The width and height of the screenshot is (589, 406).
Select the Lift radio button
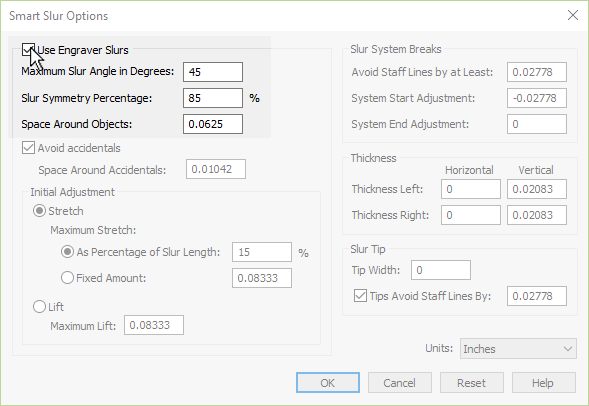point(39,306)
